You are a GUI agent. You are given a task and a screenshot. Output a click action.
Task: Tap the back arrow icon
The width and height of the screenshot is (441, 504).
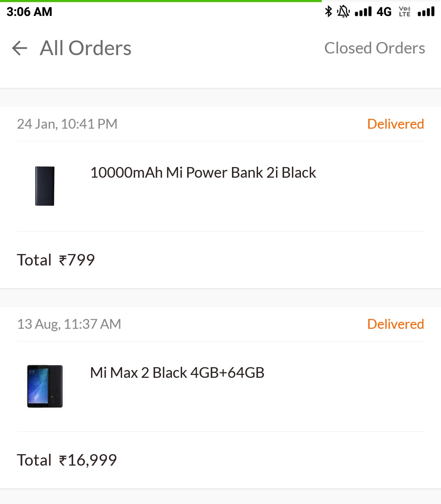[x=20, y=48]
